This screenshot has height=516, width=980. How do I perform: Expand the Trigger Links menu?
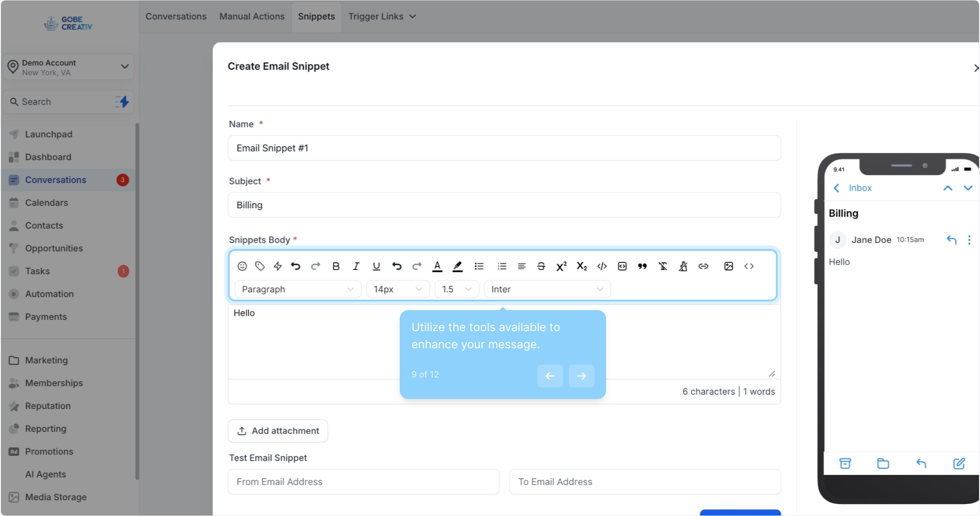point(382,16)
